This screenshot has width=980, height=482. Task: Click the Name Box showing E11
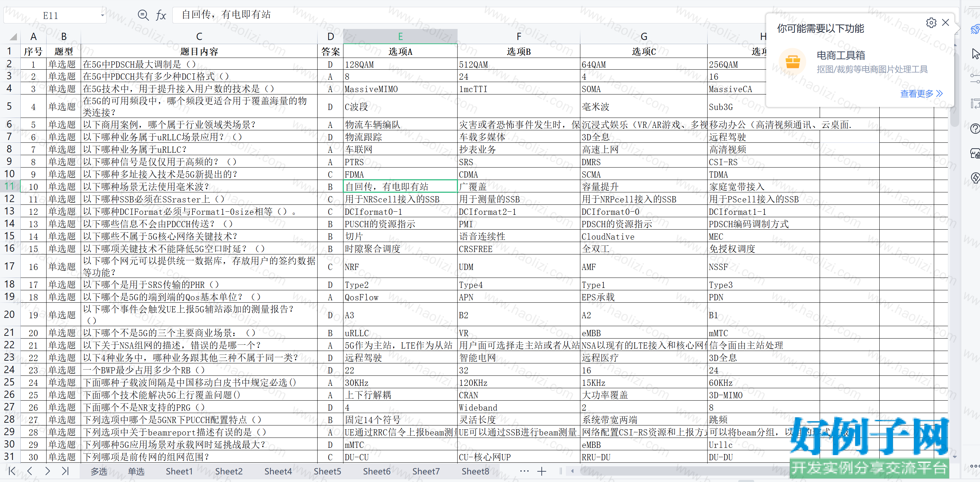pos(51,16)
